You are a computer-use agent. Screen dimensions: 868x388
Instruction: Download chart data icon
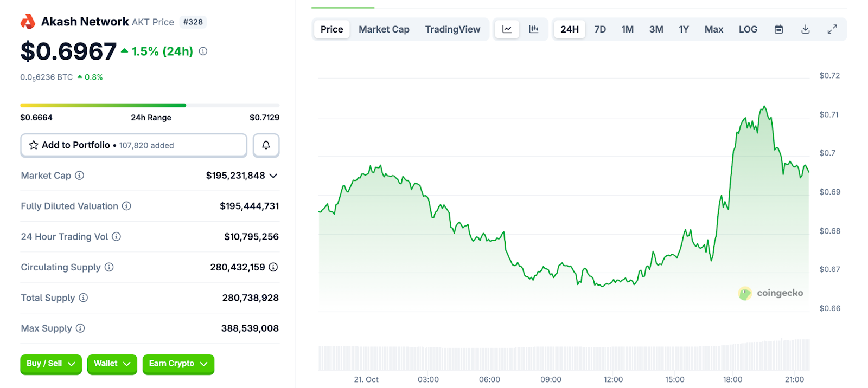click(806, 29)
